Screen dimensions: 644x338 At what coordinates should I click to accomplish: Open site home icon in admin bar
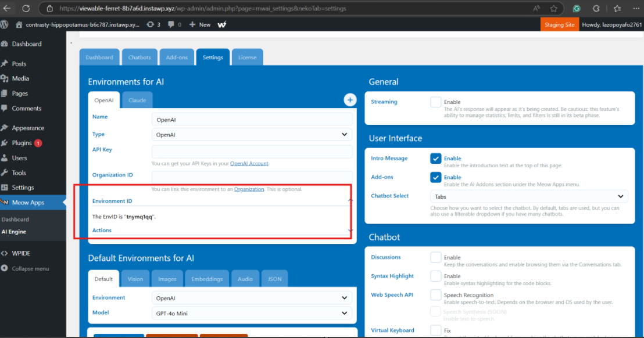(x=19, y=24)
